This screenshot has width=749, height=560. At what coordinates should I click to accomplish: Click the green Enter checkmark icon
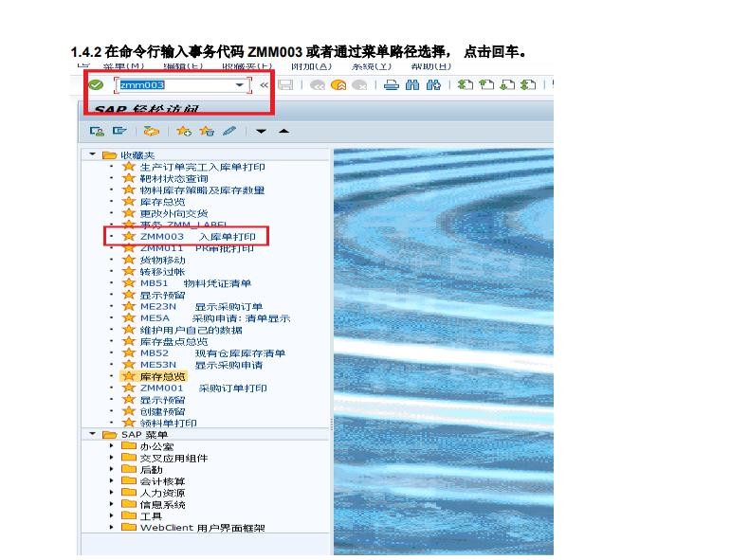click(x=95, y=85)
